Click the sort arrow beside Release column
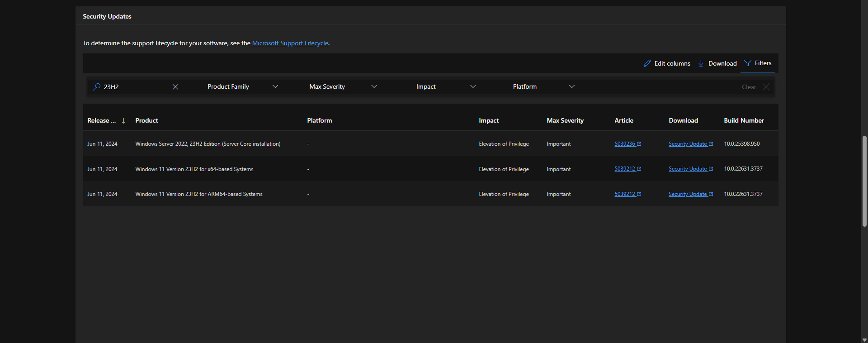Screen dimensions: 868x343 click(123, 121)
